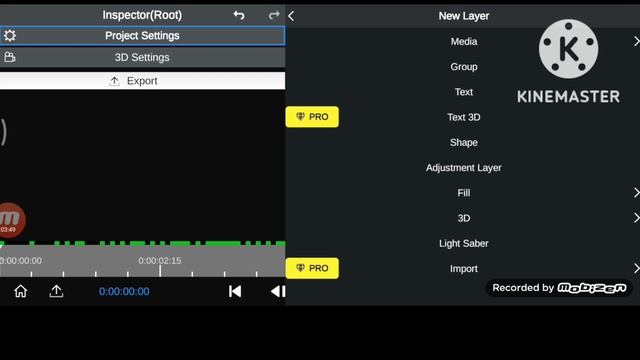Click the New Layer header title

[464, 16]
